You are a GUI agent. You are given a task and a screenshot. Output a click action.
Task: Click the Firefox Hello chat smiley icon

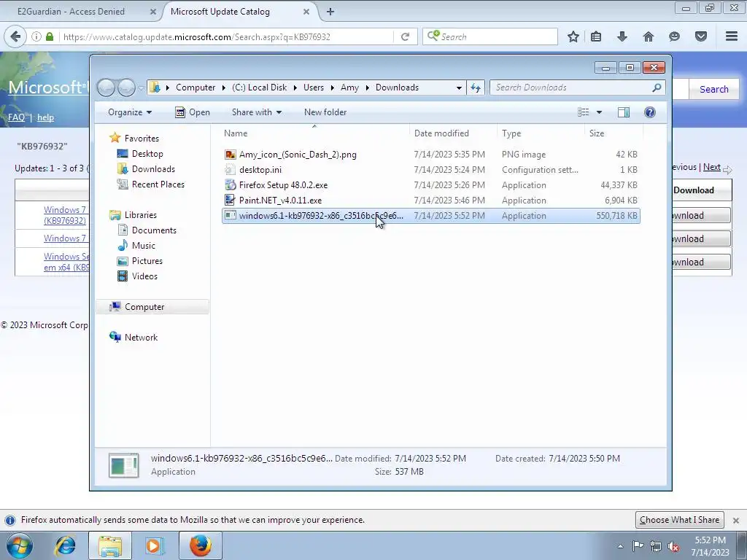point(674,36)
